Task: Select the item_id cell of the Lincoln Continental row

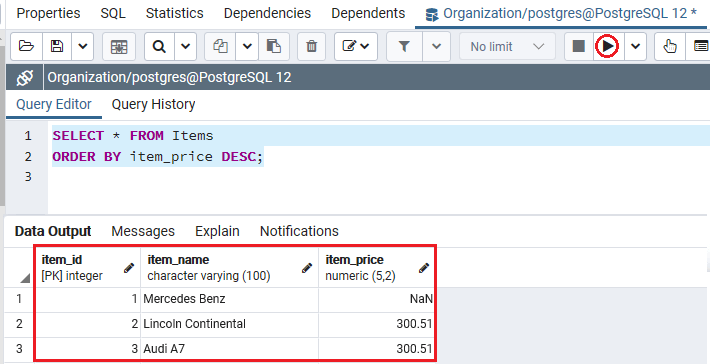Action: coord(87,324)
